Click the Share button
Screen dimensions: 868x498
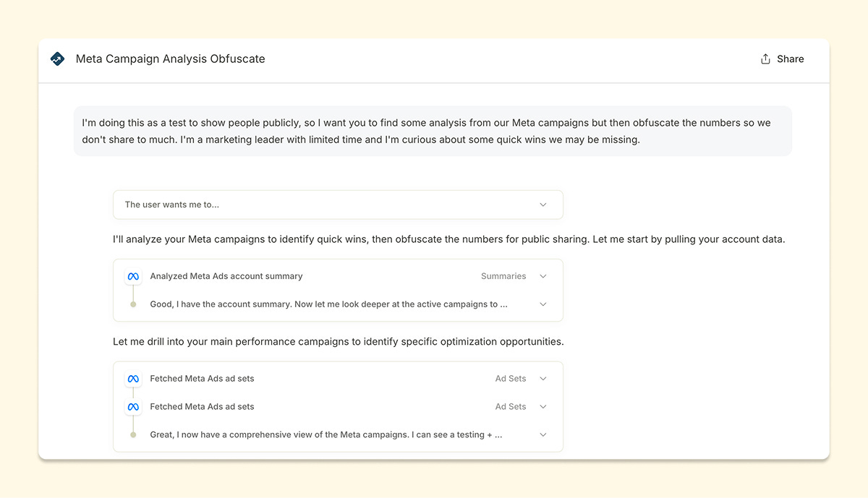click(x=782, y=59)
